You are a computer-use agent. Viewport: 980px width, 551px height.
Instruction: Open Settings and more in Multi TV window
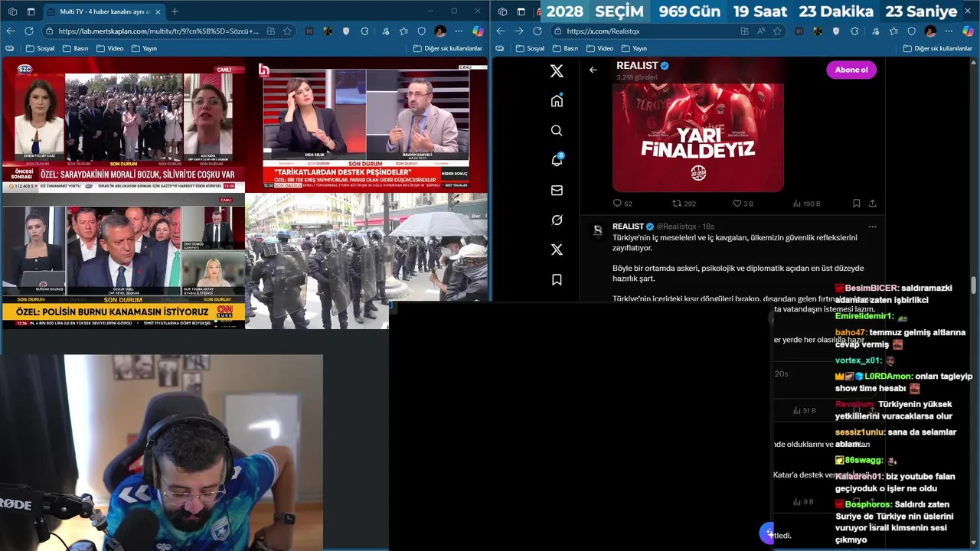[x=459, y=31]
